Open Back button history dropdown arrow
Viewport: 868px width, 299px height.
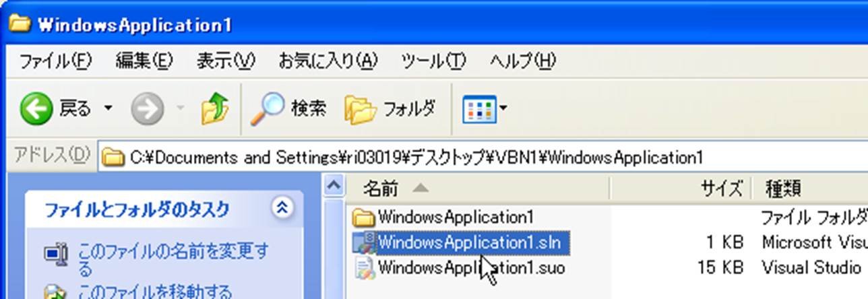point(108,109)
